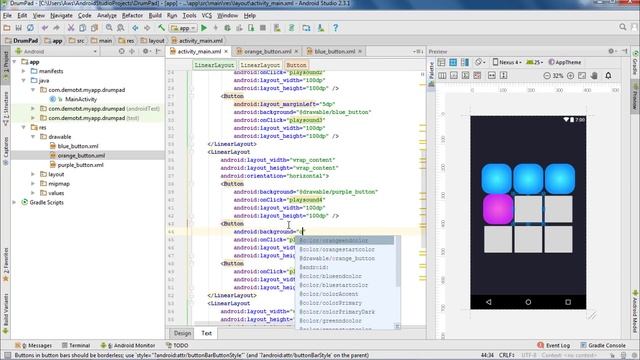Click the Find magnifier icon
Viewport: 640px width, 360px height.
click(x=109, y=28)
